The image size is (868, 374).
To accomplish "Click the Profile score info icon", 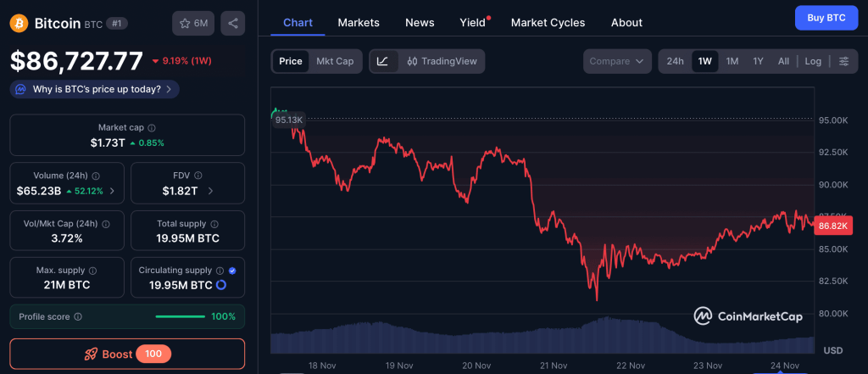I will pos(78,316).
